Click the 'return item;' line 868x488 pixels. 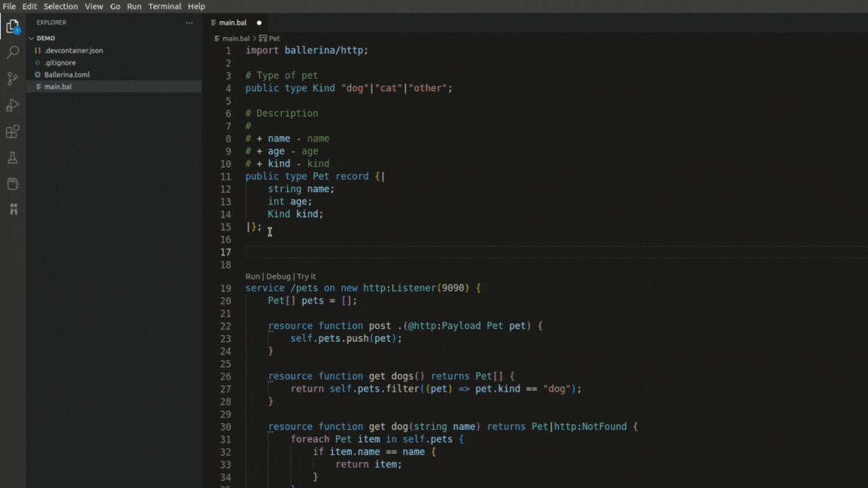(x=368, y=465)
